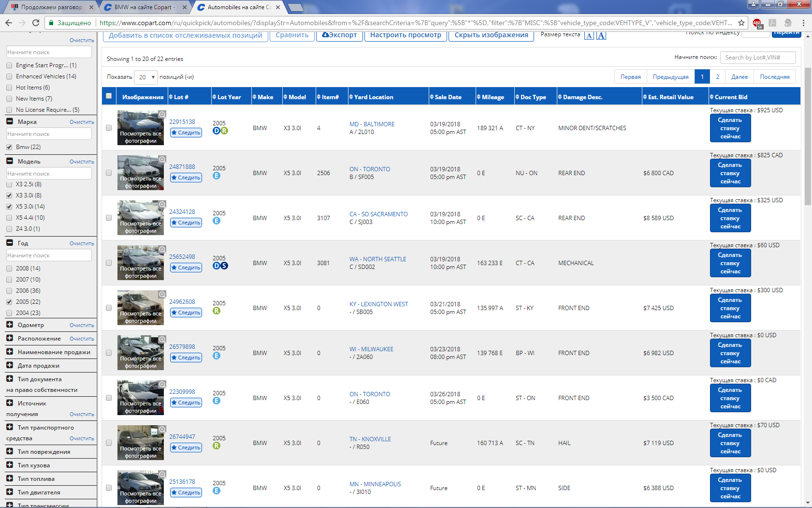Bookmark this page with the star icon

click(x=741, y=23)
